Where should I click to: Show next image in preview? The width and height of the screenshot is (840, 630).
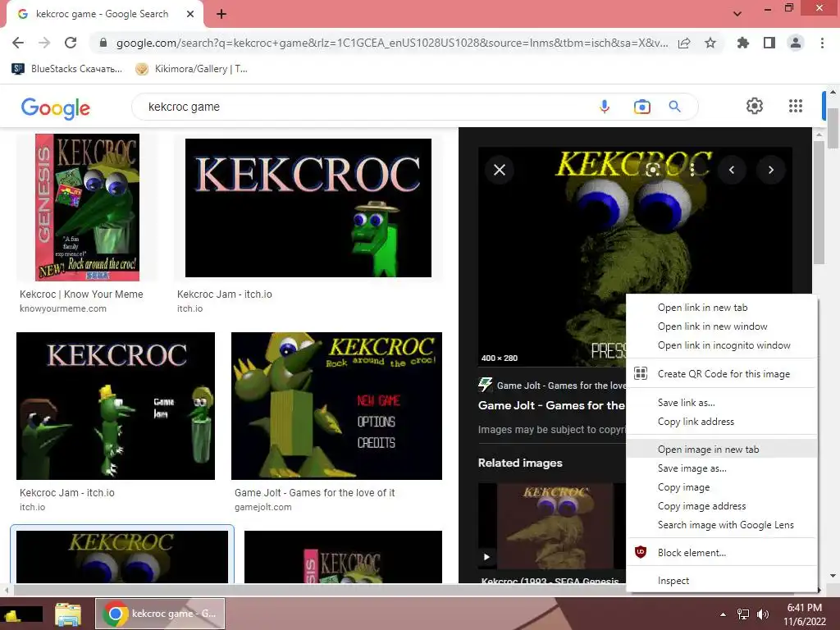pos(771,170)
